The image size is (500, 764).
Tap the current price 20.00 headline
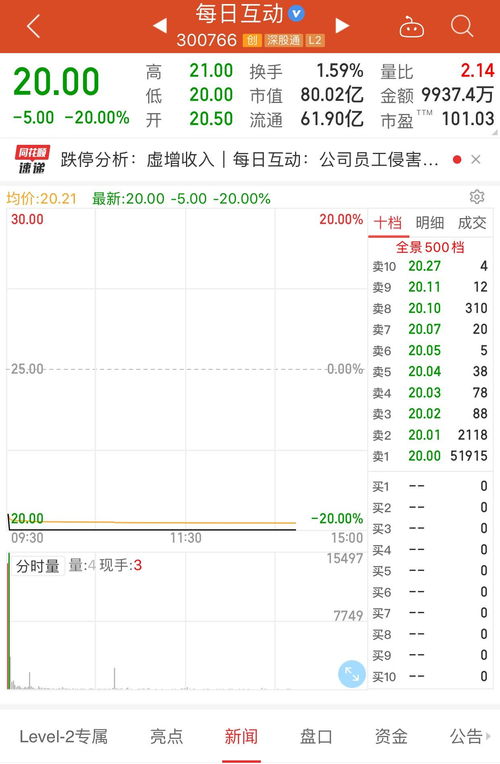57,81
